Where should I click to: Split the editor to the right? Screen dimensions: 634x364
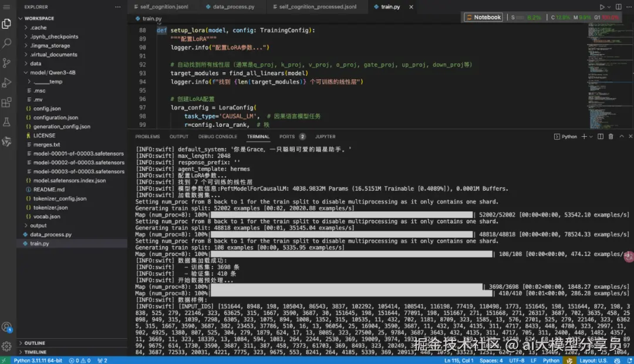[619, 7]
